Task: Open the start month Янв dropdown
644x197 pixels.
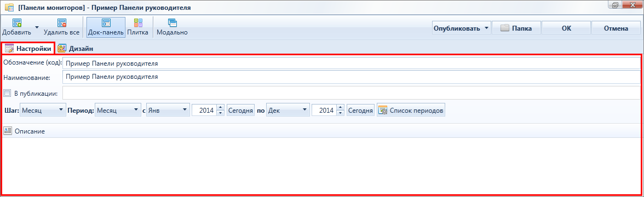Action: 168,110
